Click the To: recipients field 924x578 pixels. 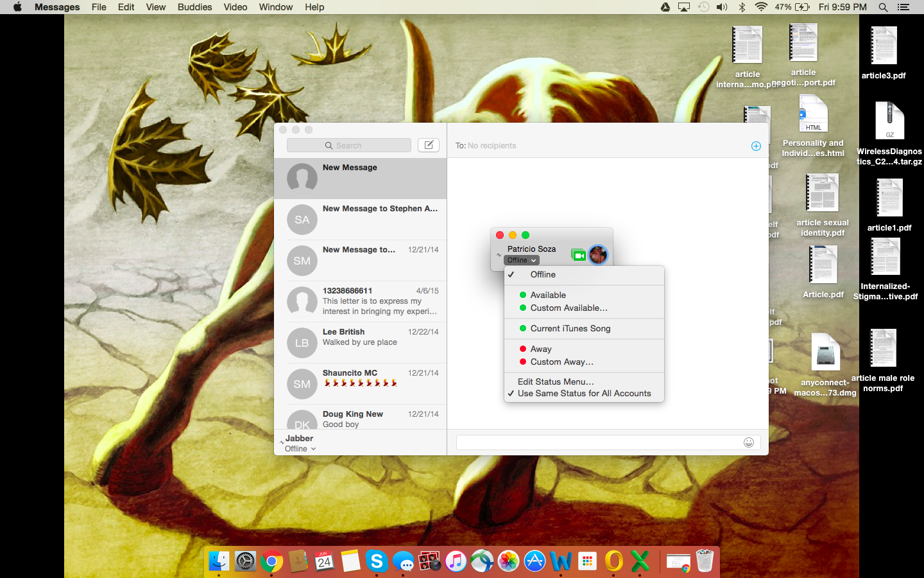(600, 146)
